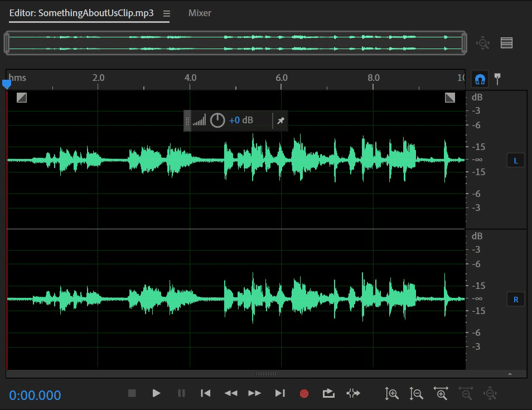532x410 pixels.
Task: Click the panel resize grip below waveform
Action: 265,374
